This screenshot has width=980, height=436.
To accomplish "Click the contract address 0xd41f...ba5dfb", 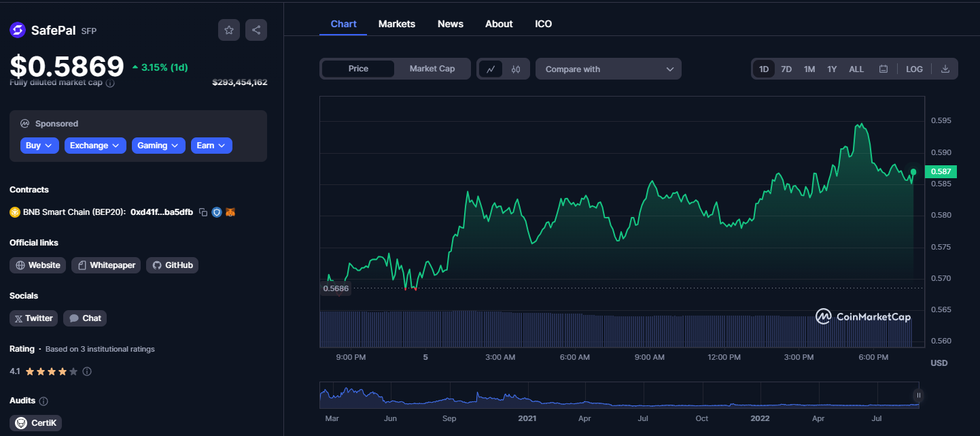I will (x=162, y=212).
